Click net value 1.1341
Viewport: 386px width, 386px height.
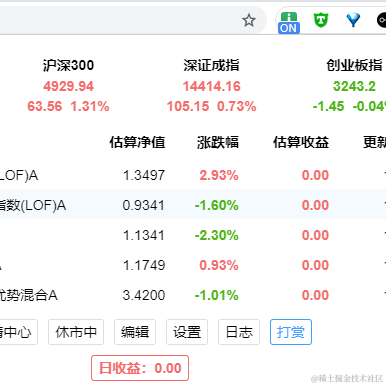pos(144,235)
